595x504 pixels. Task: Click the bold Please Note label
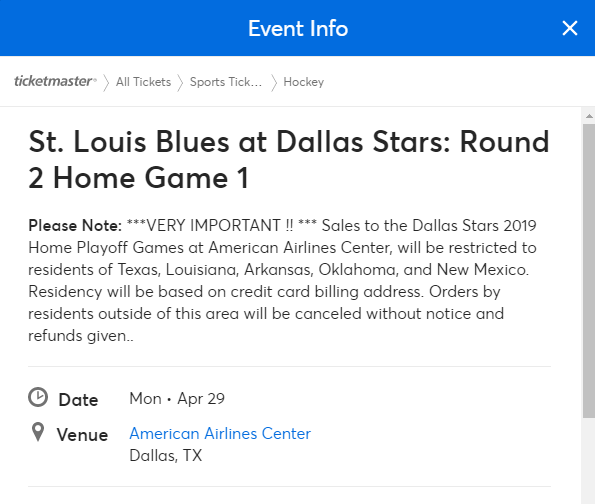tap(75, 225)
